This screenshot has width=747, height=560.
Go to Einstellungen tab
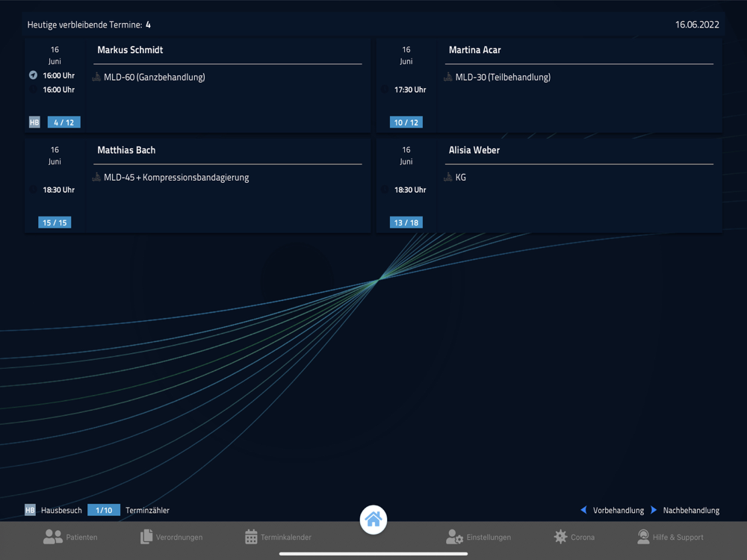[478, 537]
